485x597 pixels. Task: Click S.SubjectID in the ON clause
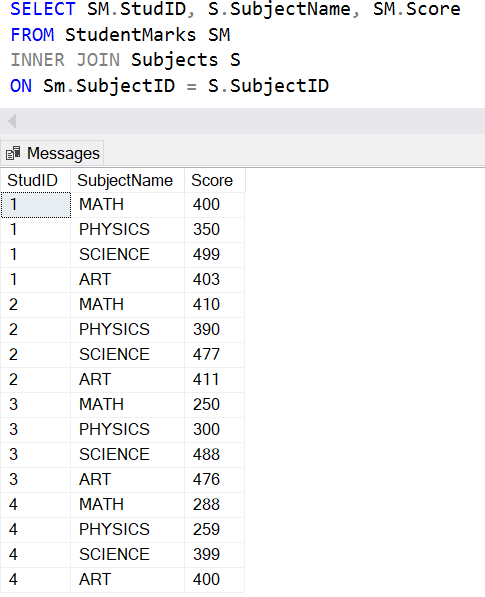click(x=268, y=86)
